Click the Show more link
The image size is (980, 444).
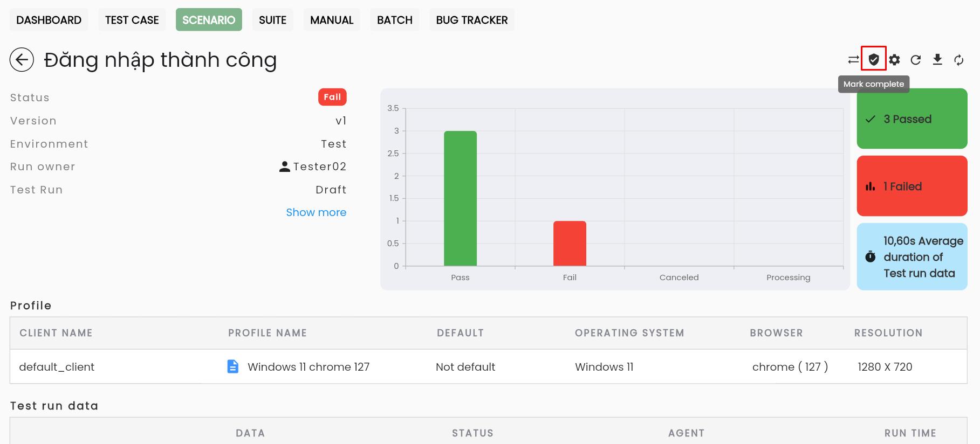[x=316, y=212]
